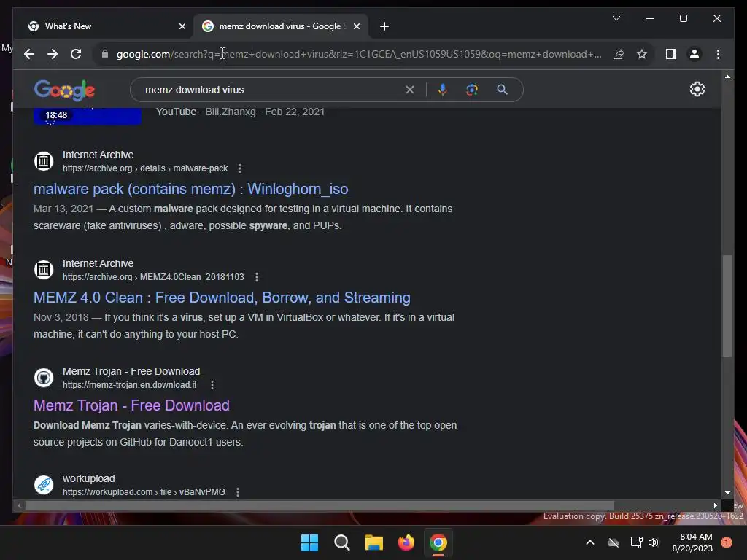
Task: View site information lock icon
Action: pyautogui.click(x=105, y=54)
